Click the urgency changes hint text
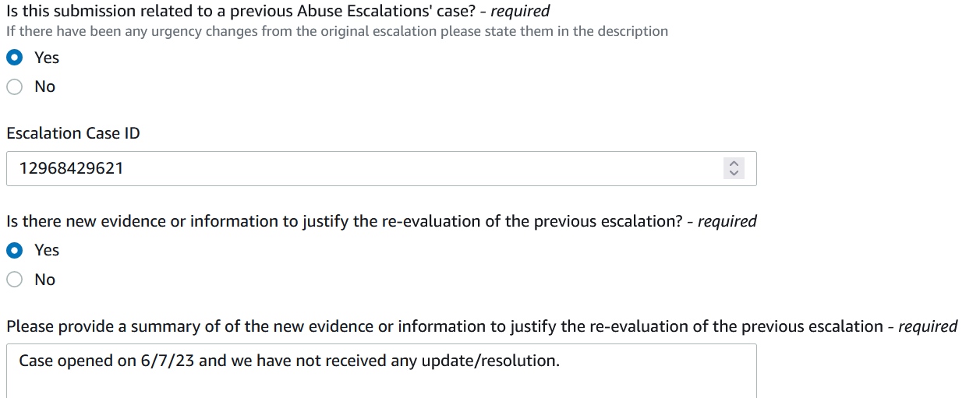 tap(337, 32)
